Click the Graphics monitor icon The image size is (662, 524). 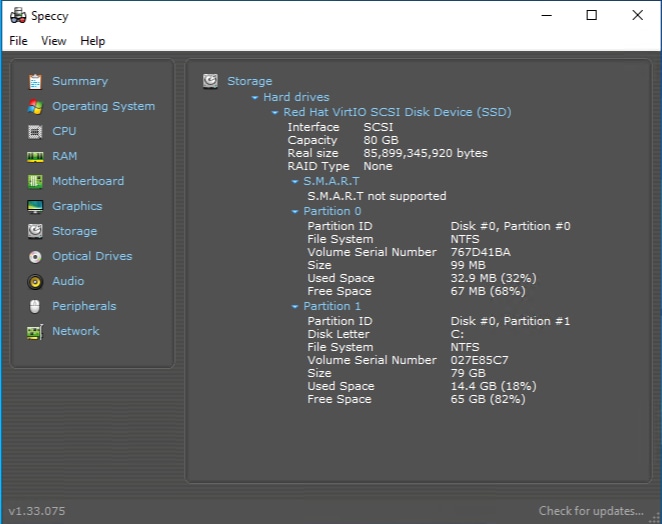coord(35,206)
